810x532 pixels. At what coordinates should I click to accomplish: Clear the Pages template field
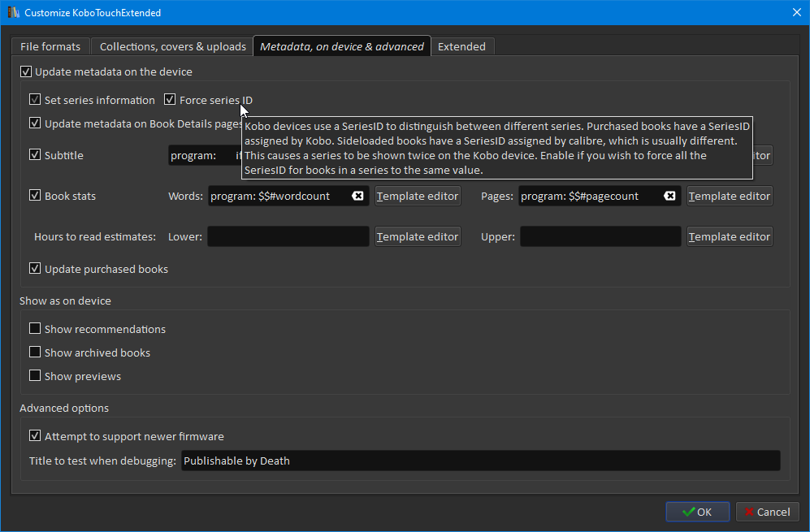click(x=669, y=196)
